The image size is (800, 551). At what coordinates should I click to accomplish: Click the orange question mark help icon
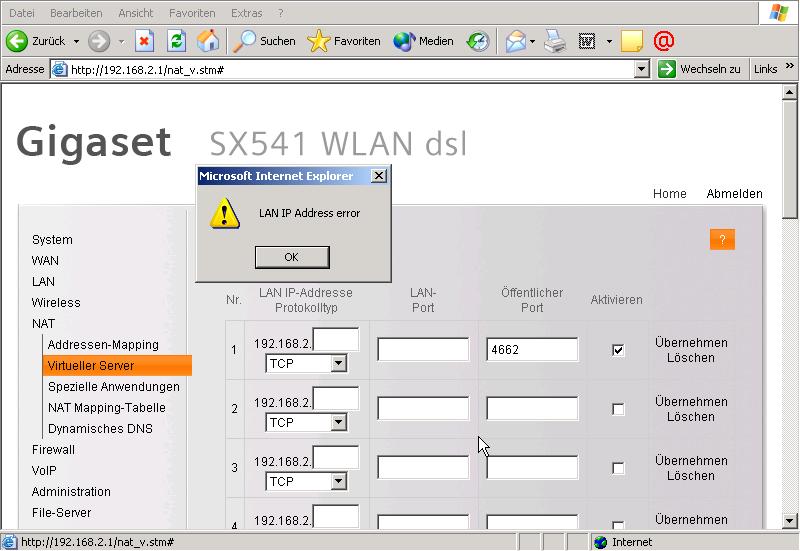pyautogui.click(x=722, y=239)
